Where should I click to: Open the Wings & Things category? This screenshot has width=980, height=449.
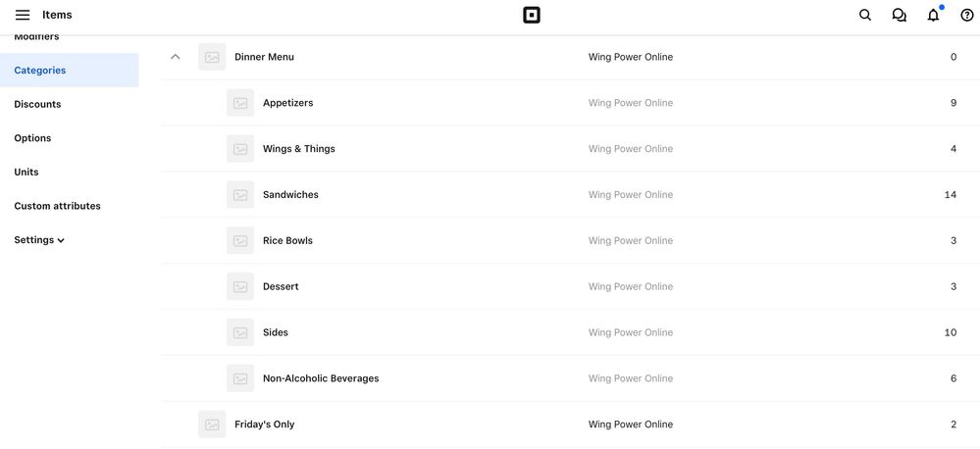(x=299, y=149)
